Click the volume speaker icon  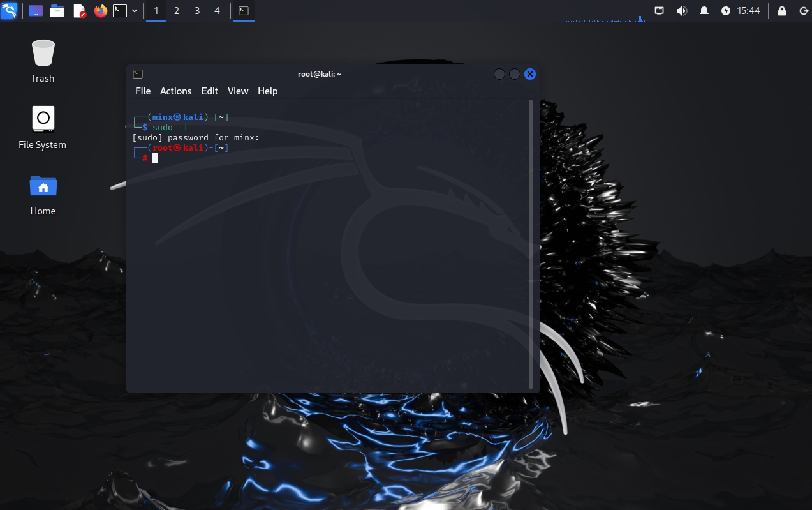tap(681, 11)
